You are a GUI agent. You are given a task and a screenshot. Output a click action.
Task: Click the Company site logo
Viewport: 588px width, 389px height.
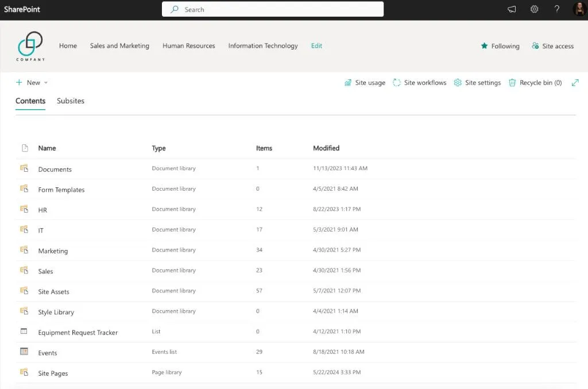coord(30,45)
